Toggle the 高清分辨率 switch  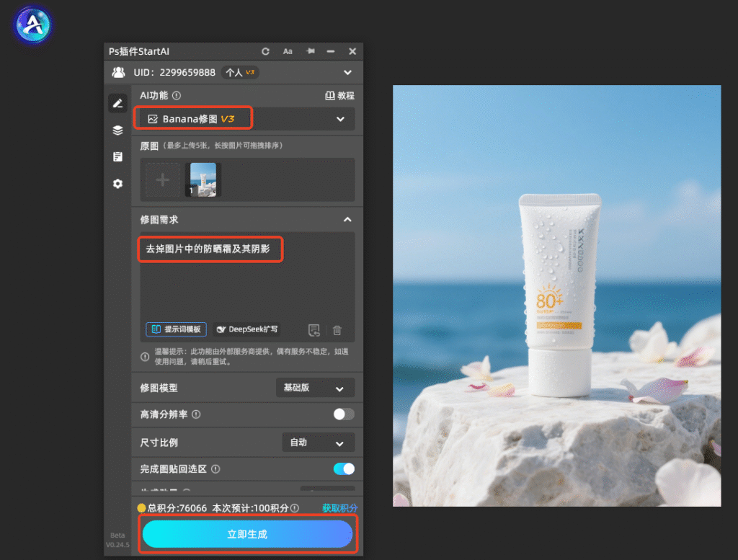tap(344, 414)
